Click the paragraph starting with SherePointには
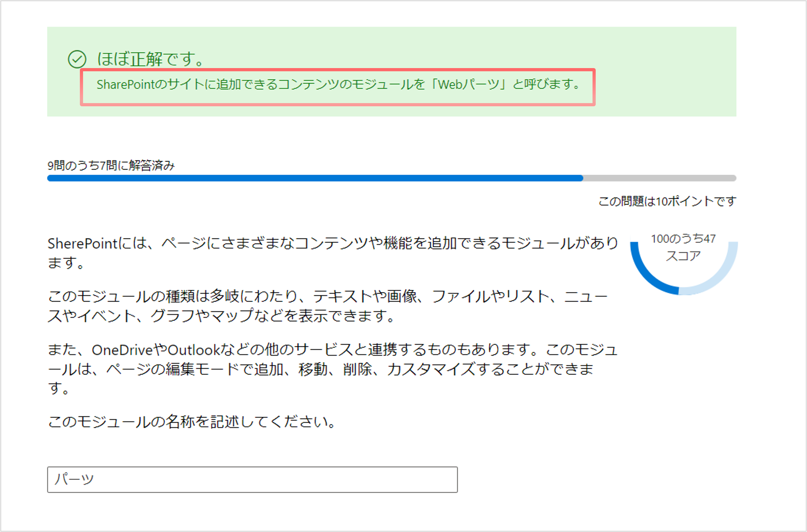 pos(333,253)
